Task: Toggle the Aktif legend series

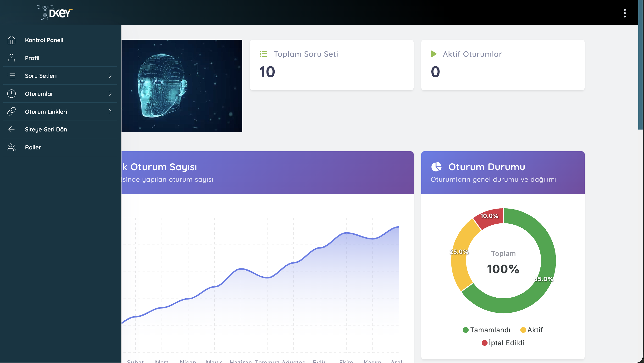Action: coord(532,330)
